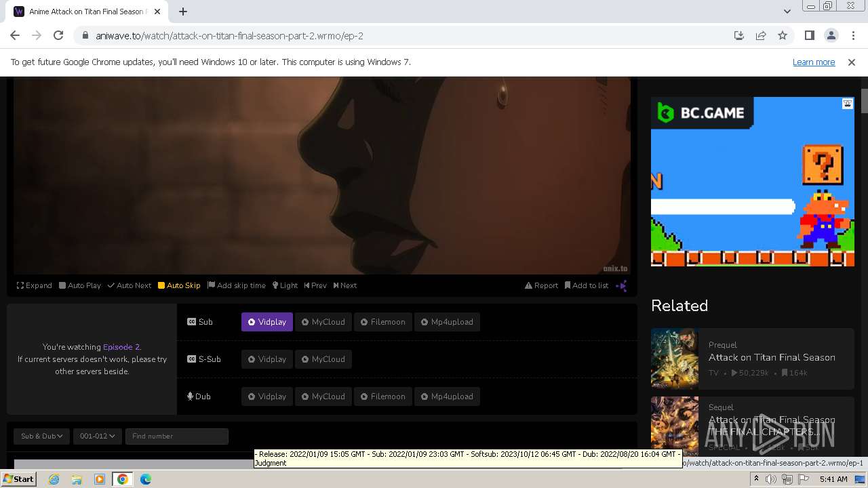Dismiss the Chrome update notification bar
Viewport: 868px width, 488px height.
(x=852, y=62)
